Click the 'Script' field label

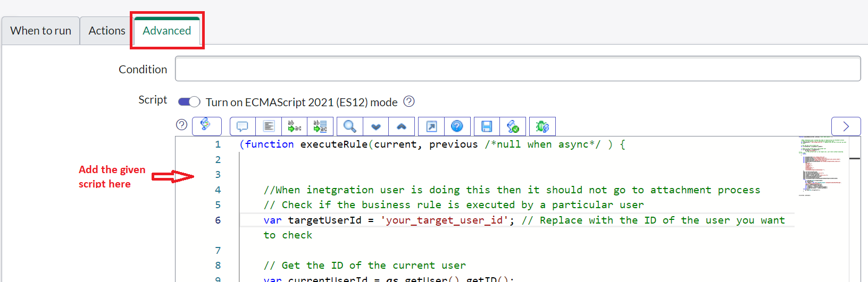153,100
